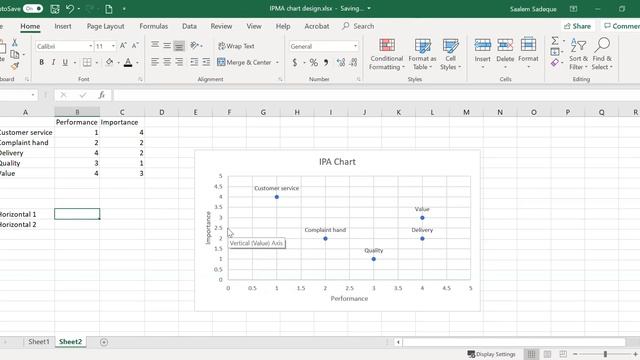This screenshot has height=360, width=640.
Task: Open the Undo history dropdown arrow
Action: 79,9
